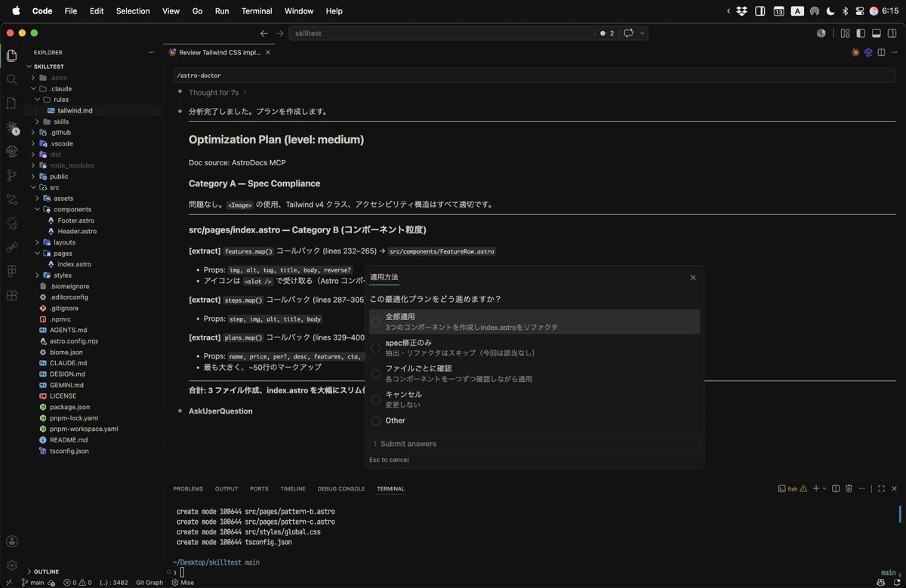The width and height of the screenshot is (906, 588).
Task: Open Git Graph from status bar
Action: point(149,582)
